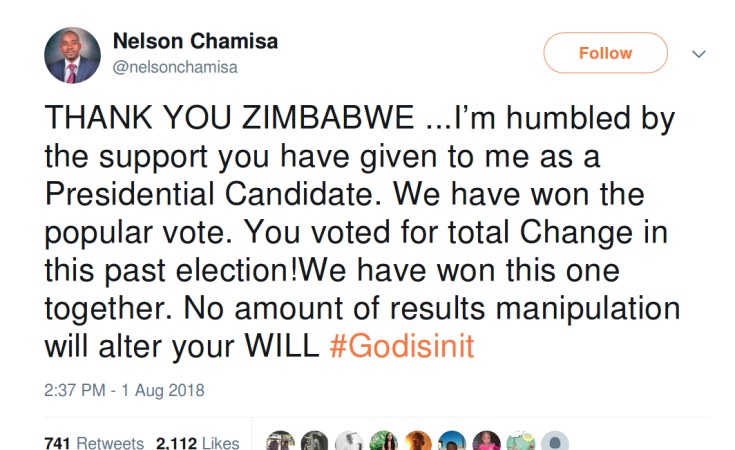View the fourth liker avatar in the row

point(384,442)
